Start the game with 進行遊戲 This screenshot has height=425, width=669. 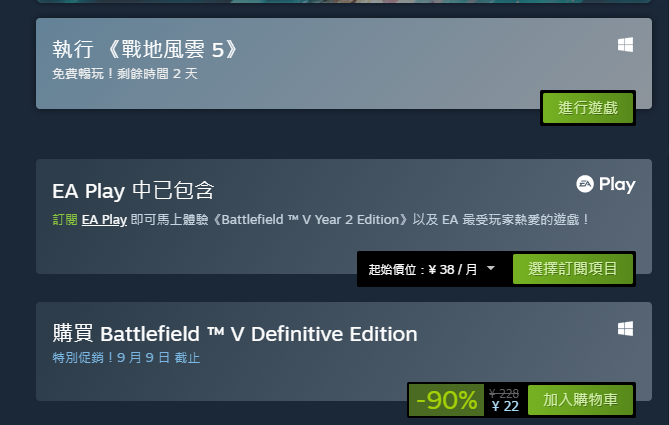(588, 108)
